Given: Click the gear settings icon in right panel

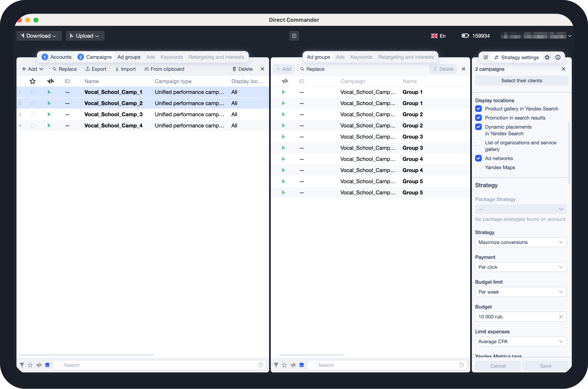Looking at the screenshot, I should pyautogui.click(x=547, y=57).
